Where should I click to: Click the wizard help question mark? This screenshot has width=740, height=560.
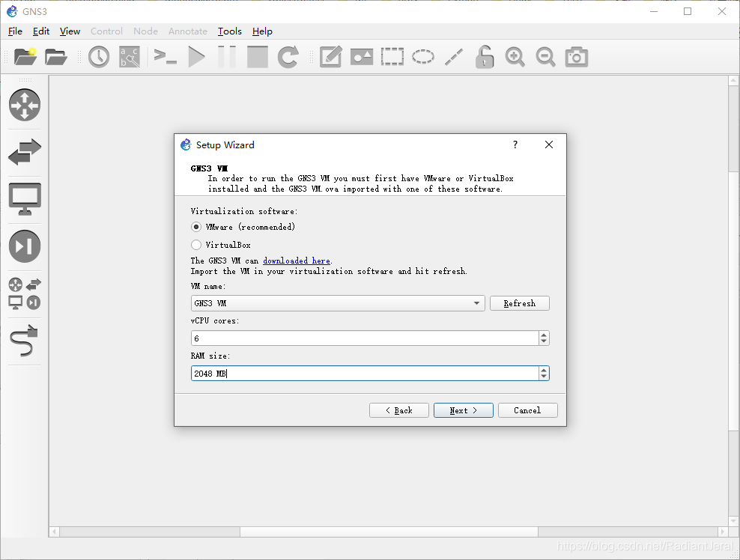[515, 144]
